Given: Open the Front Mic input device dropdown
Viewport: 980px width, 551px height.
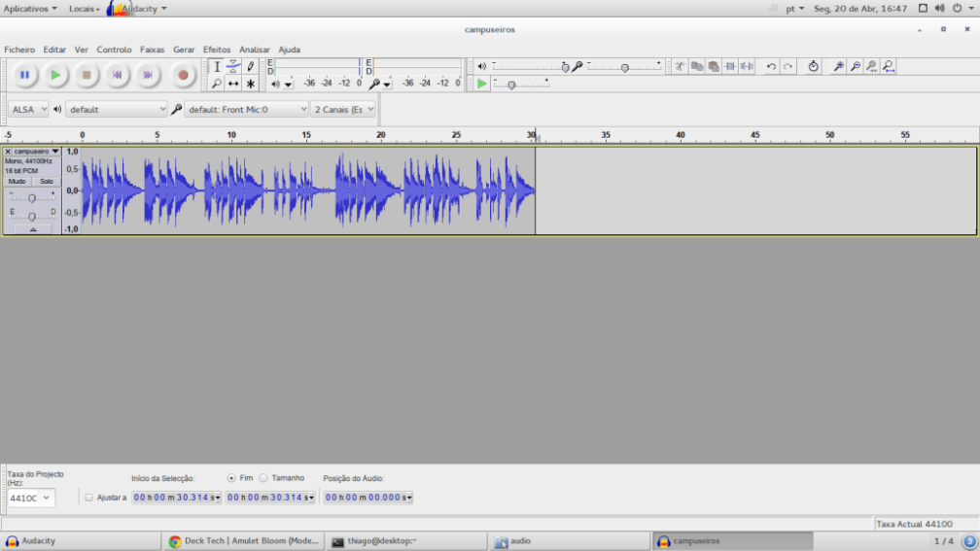Looking at the screenshot, I should 247,110.
